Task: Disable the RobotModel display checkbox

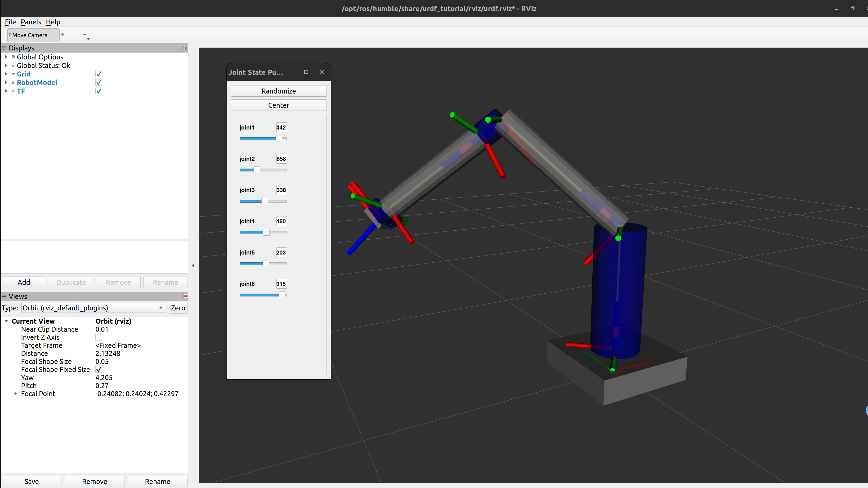Action: (x=99, y=83)
